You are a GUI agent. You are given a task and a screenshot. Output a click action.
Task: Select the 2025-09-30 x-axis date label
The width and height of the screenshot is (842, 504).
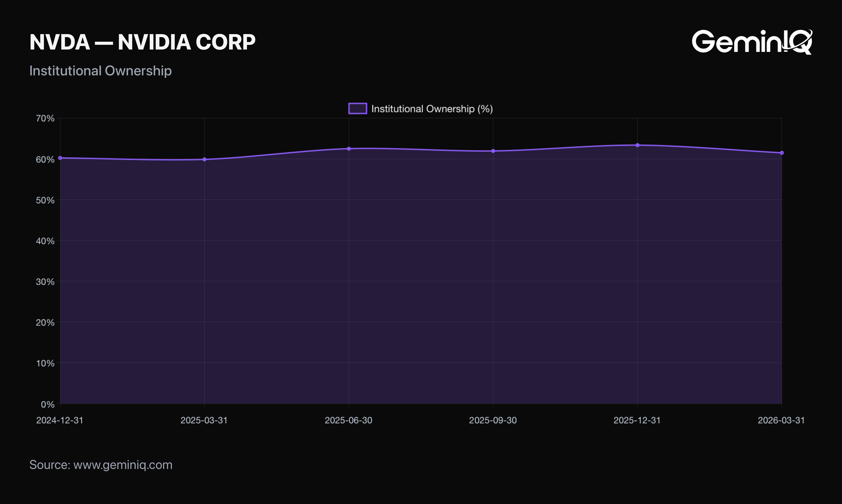click(x=493, y=420)
